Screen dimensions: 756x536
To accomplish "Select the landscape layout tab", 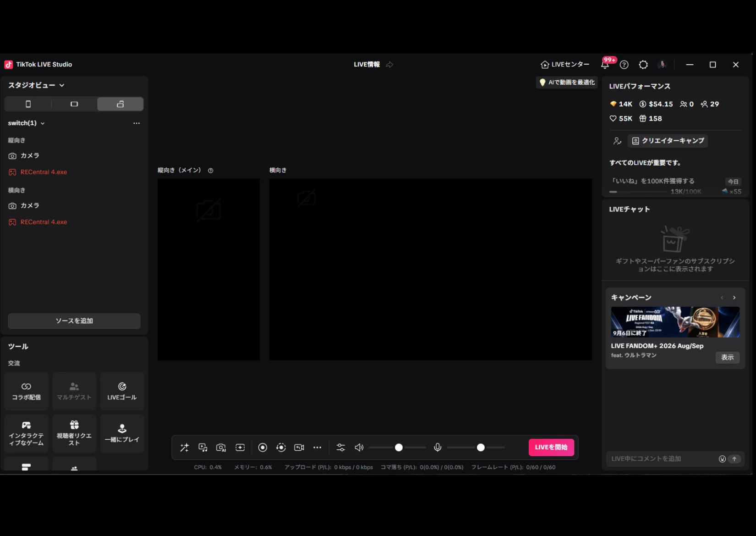I will (74, 104).
